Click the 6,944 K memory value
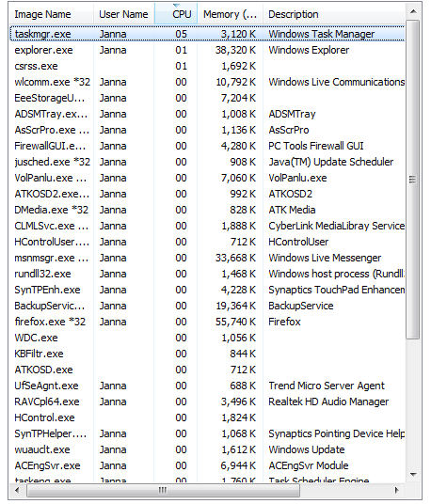This screenshot has height=504, width=431. [x=238, y=465]
